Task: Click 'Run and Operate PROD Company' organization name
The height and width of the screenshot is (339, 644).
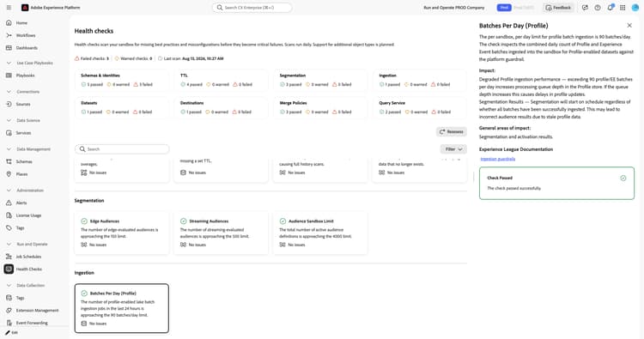Action: click(454, 8)
